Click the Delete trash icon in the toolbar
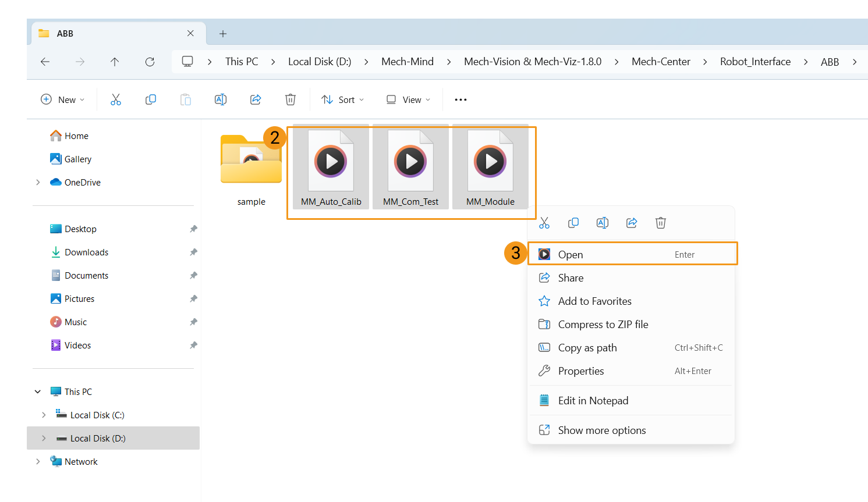The height and width of the screenshot is (502, 868). click(x=290, y=99)
